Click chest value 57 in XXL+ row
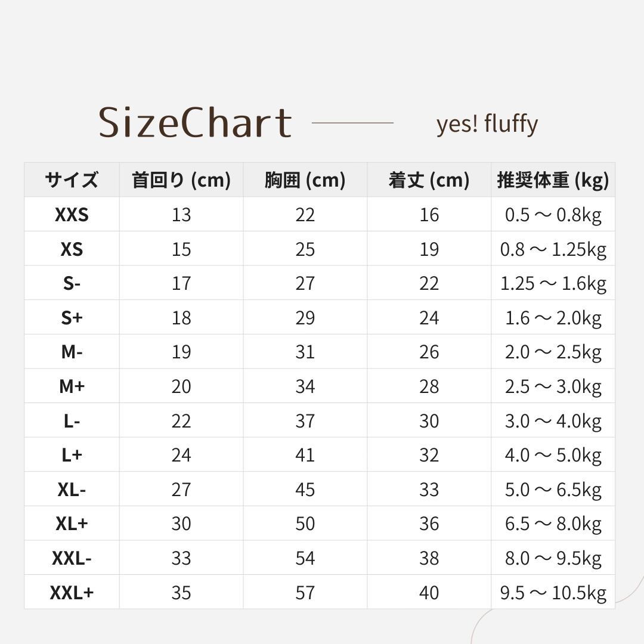The width and height of the screenshot is (644, 644). 305,593
